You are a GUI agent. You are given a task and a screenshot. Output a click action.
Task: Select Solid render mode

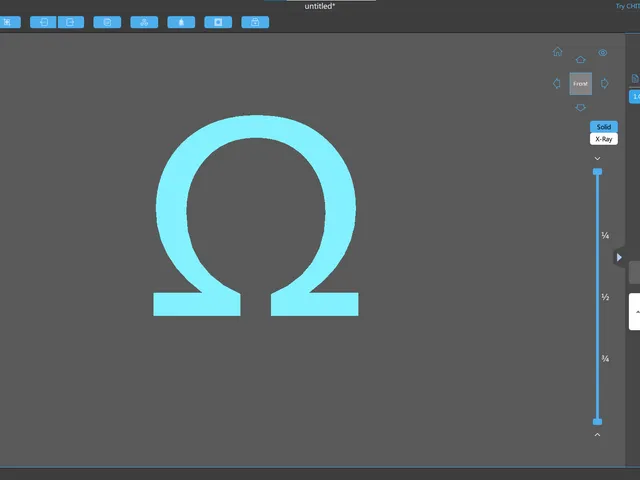[604, 127]
